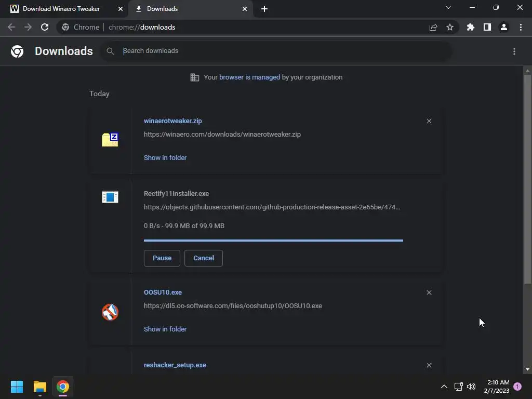Open the Windows Start menu
Viewport: 532px width, 399px height.
(x=17, y=387)
